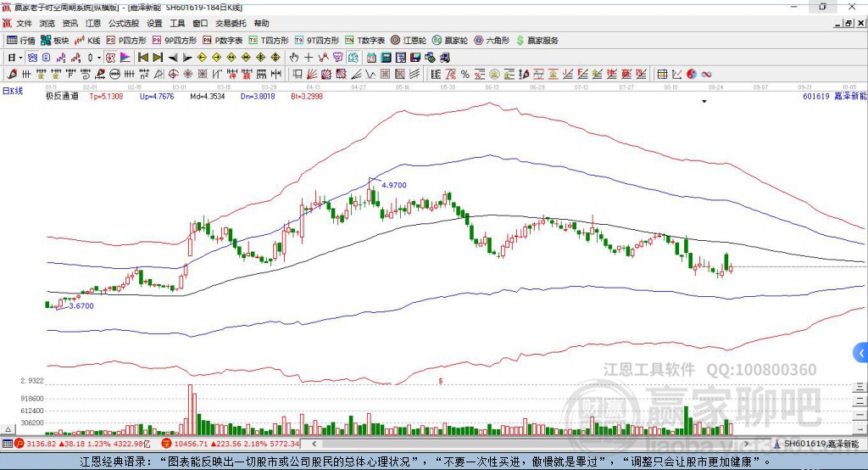Click the black left arrow icon
This screenshot has width=868, height=470.
(173, 58)
